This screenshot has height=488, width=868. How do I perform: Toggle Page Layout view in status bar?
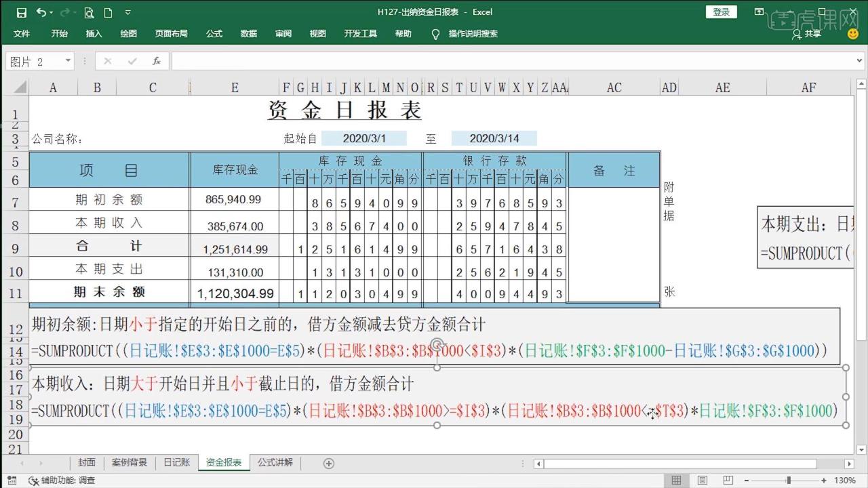point(703,479)
